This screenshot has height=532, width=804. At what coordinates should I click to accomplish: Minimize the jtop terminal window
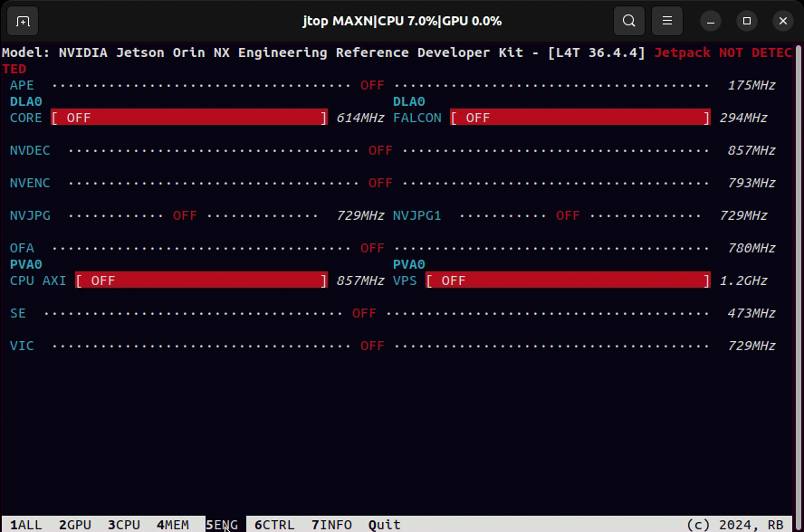(712, 21)
